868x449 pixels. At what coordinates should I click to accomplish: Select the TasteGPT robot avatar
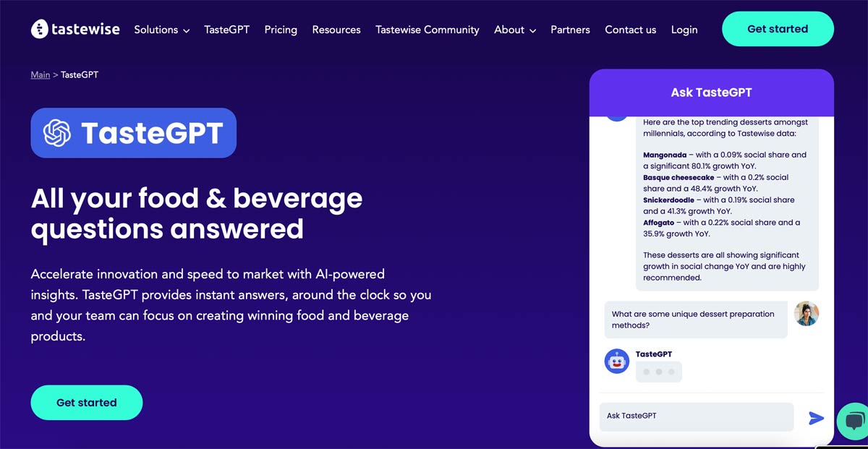click(x=617, y=361)
